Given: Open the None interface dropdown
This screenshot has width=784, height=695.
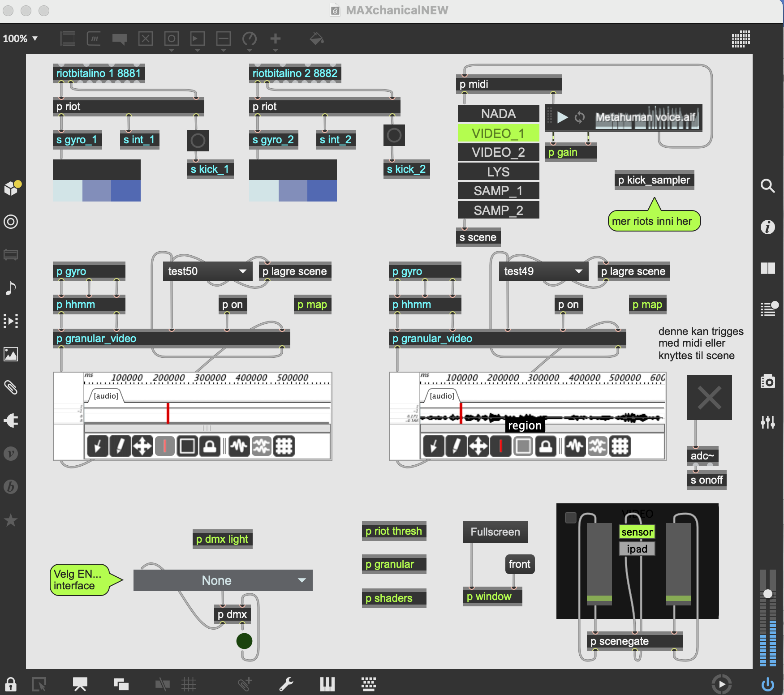Looking at the screenshot, I should tap(223, 580).
